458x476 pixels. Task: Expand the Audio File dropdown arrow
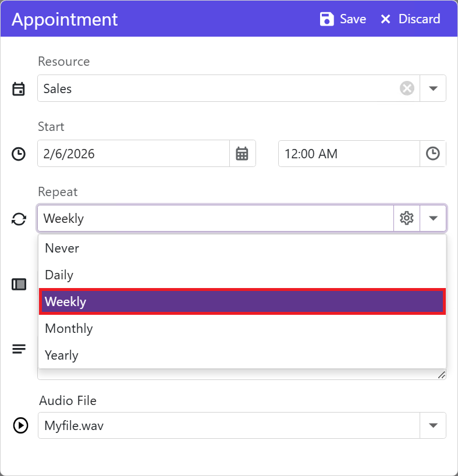[x=432, y=425]
